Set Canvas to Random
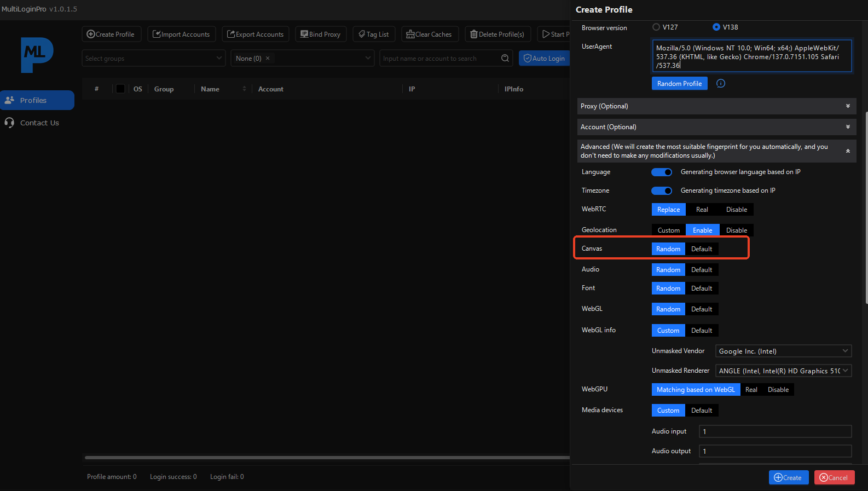 668,249
